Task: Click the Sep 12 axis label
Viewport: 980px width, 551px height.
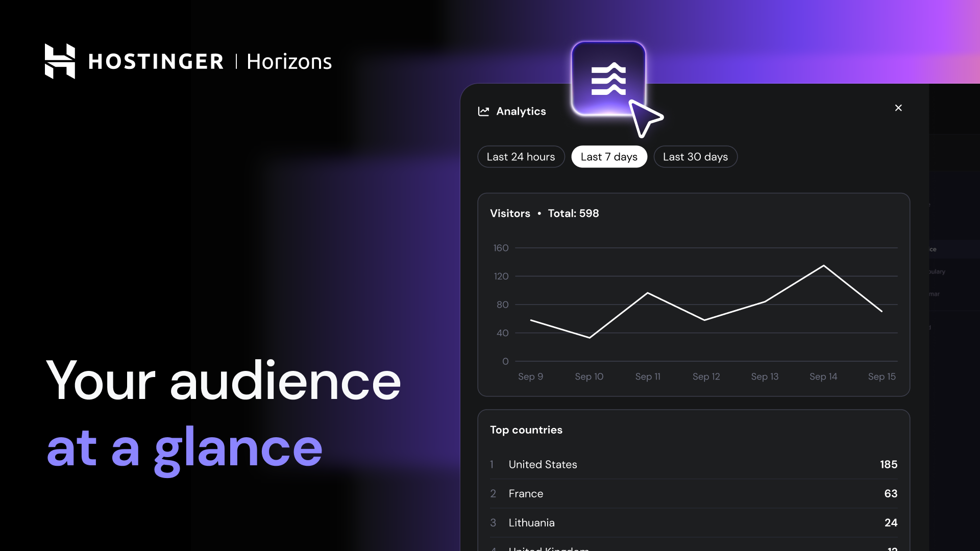Action: point(706,377)
